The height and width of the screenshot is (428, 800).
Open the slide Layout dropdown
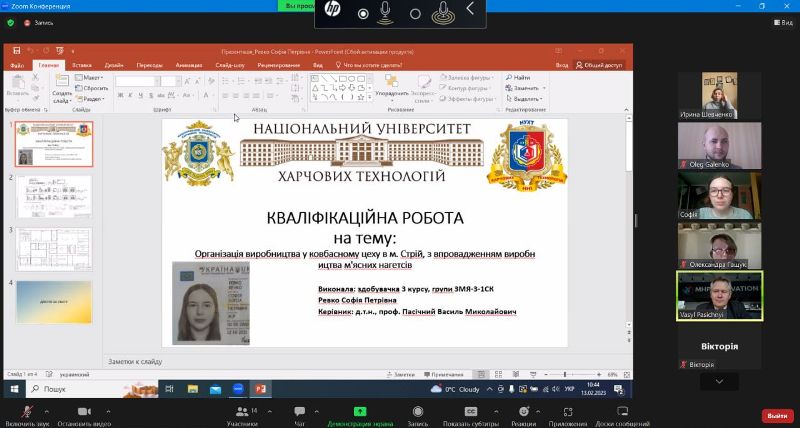(89, 78)
